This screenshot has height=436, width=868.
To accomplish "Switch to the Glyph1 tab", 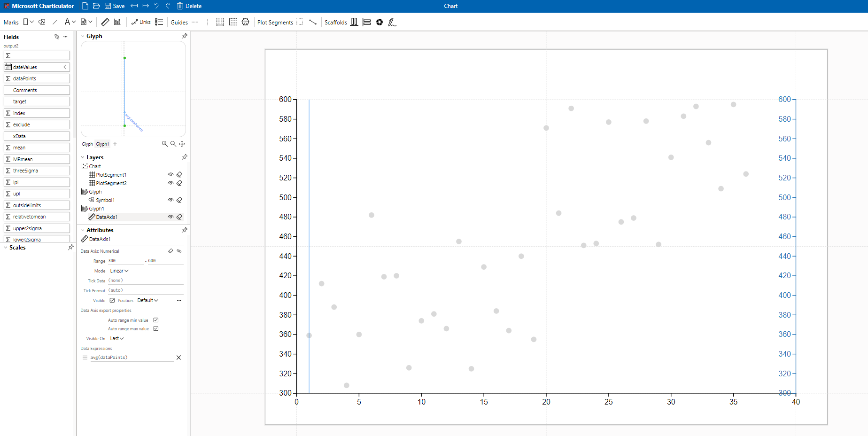I will click(102, 144).
